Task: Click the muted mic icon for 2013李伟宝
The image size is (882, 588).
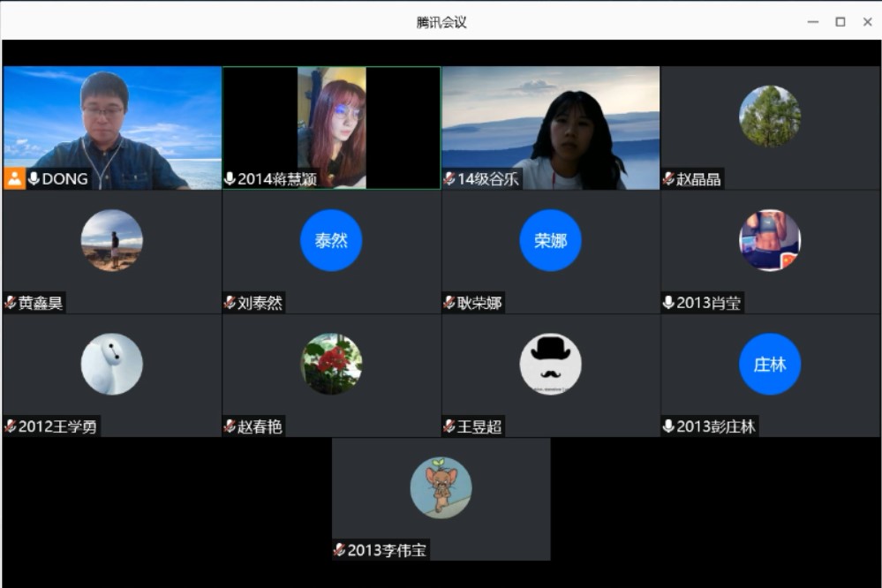Action: (339, 550)
